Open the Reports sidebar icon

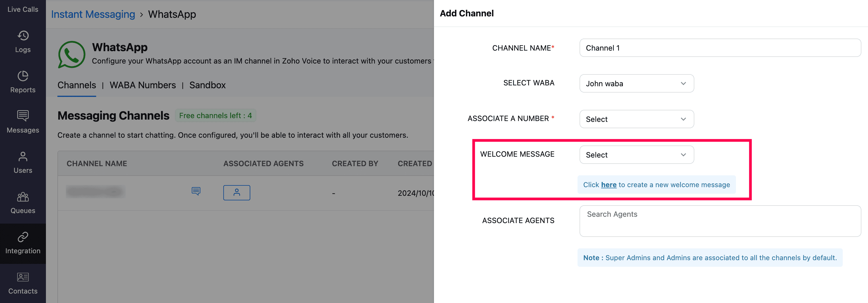pos(23,76)
